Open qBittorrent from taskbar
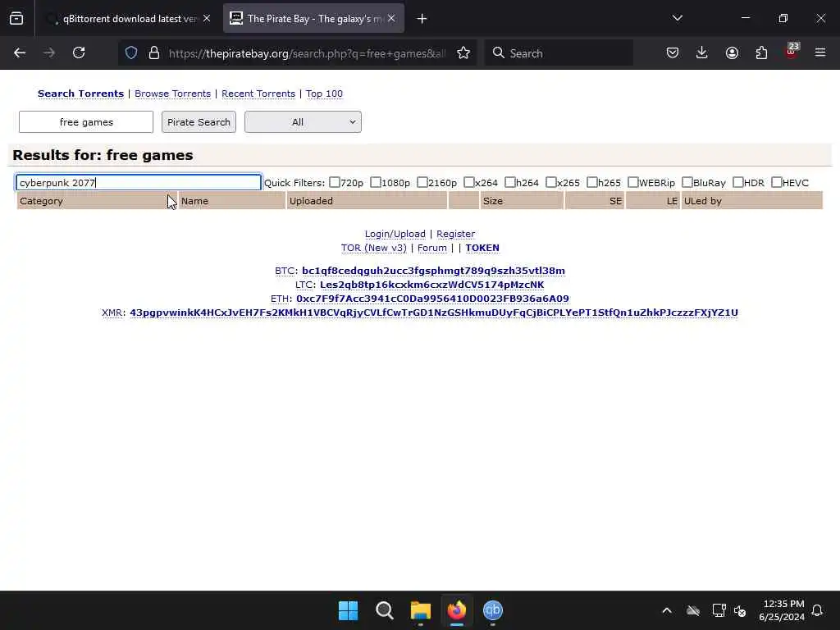The width and height of the screenshot is (840, 630). click(x=493, y=610)
